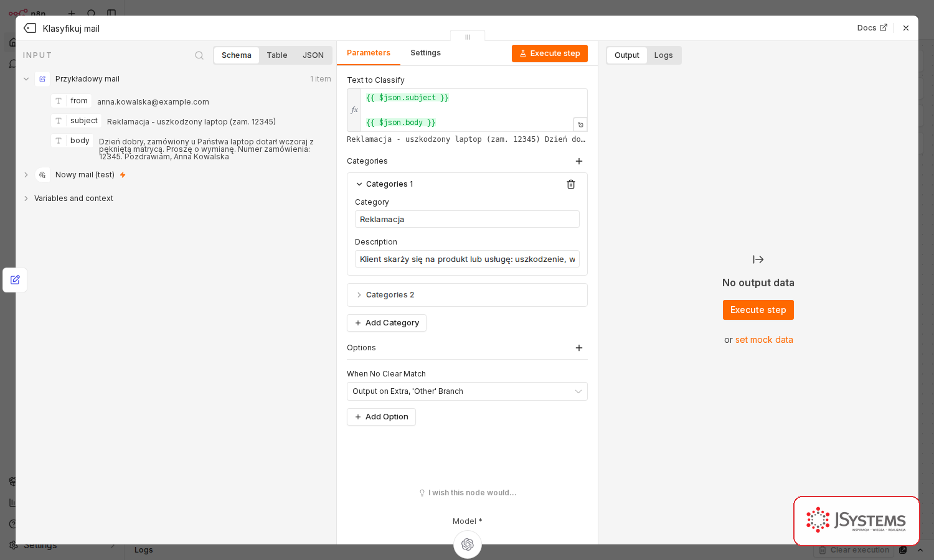Image resolution: width=934 pixels, height=560 pixels.
Task: Open expression editor expand icon
Action: 580,124
